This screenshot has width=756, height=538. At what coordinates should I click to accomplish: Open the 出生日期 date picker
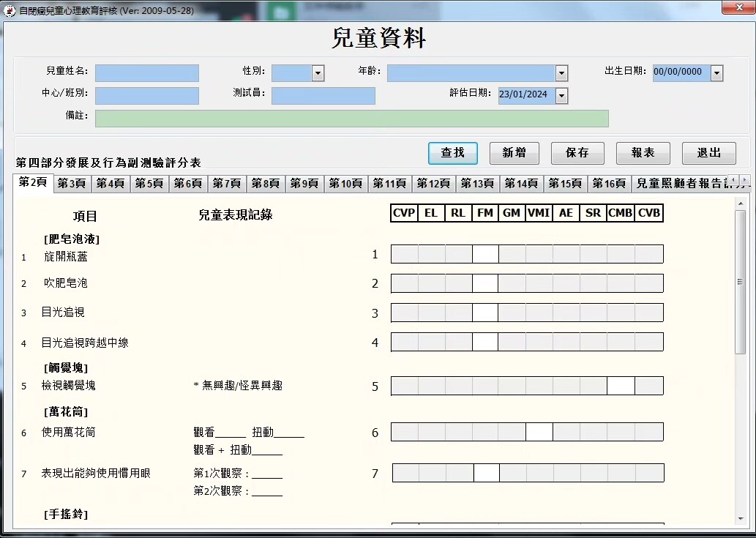716,73
